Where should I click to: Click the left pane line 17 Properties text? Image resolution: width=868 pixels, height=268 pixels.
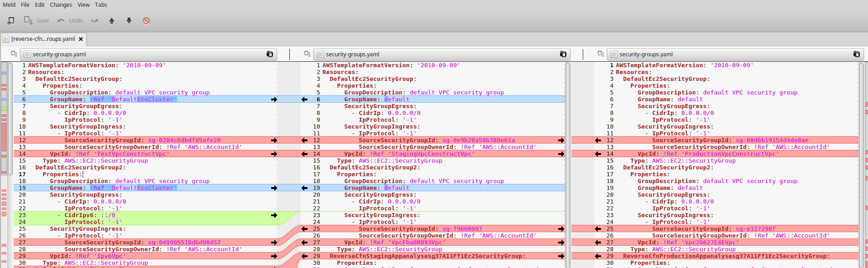pyautogui.click(x=63, y=174)
